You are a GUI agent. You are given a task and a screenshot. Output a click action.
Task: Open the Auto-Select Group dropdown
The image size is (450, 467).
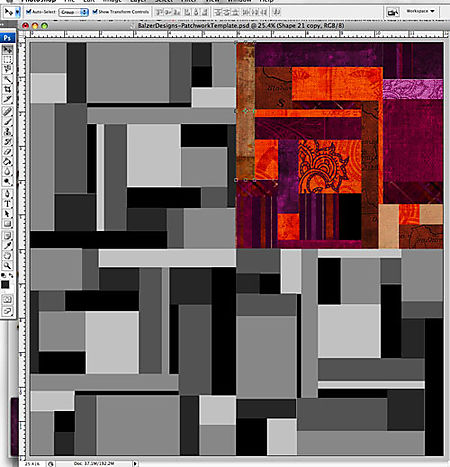coord(73,12)
